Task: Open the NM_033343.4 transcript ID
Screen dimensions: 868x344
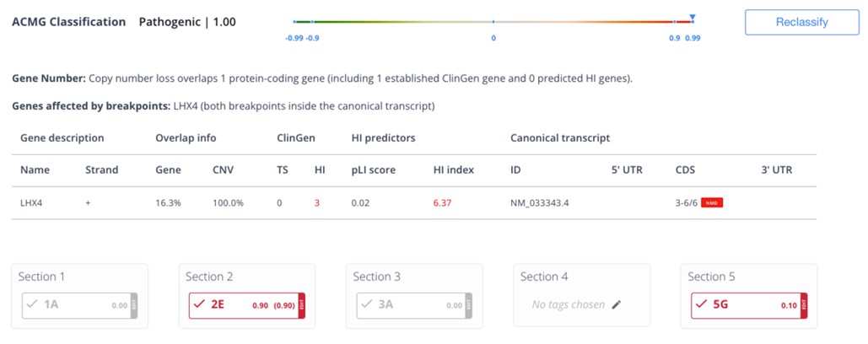Action: [x=540, y=203]
